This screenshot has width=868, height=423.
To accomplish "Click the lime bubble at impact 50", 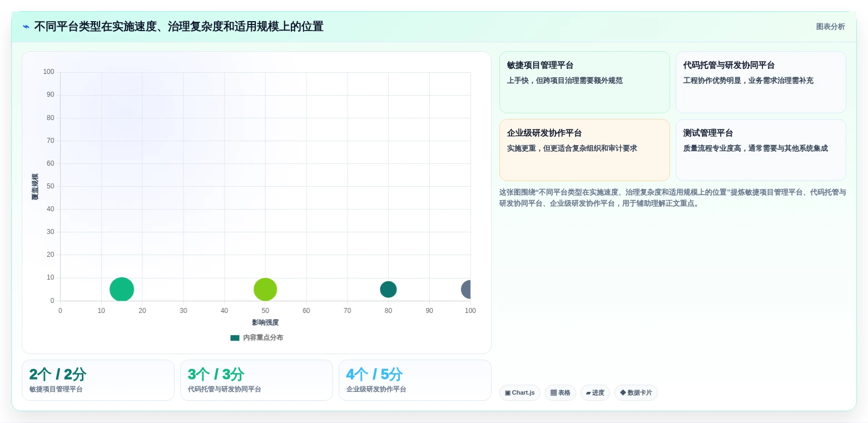I will click(x=265, y=290).
